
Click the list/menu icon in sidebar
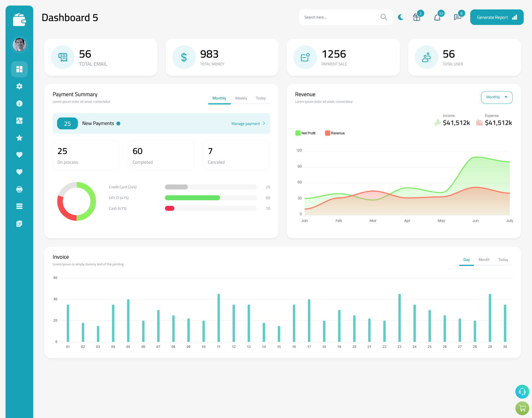tap(19, 206)
